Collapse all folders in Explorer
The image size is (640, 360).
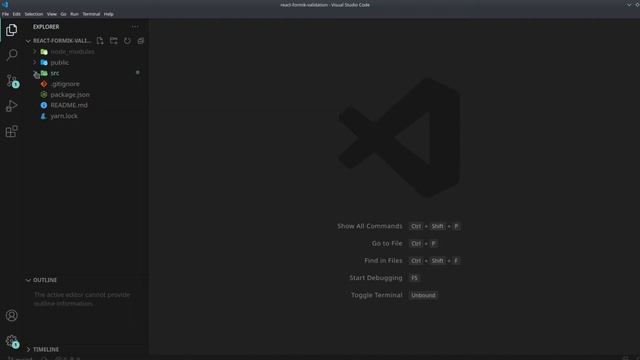pos(141,41)
